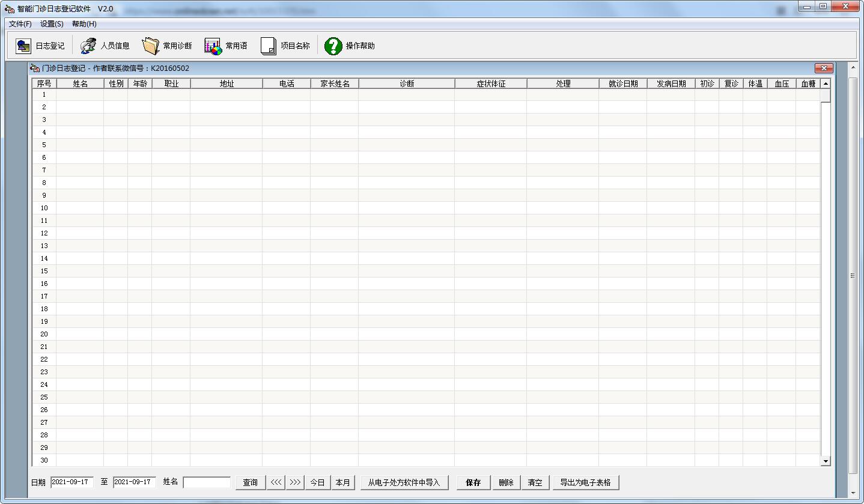This screenshot has width=864, height=504.
Task: Go to next date with >>> button
Action: (x=295, y=482)
